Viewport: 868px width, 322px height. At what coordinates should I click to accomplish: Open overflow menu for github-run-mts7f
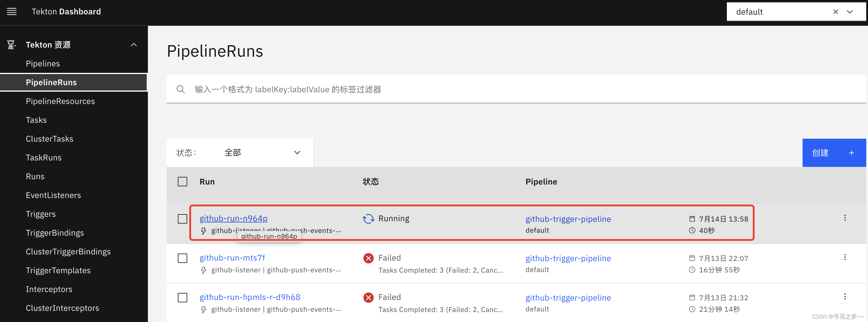pos(845,258)
